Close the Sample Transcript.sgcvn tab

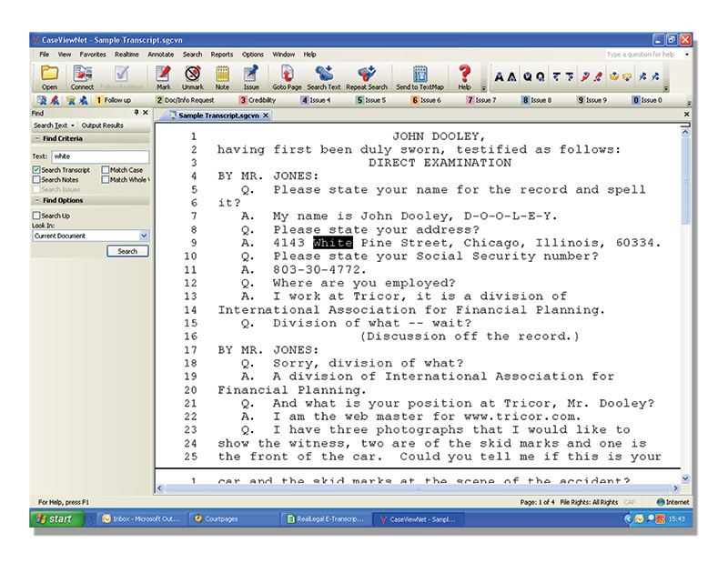click(x=266, y=116)
